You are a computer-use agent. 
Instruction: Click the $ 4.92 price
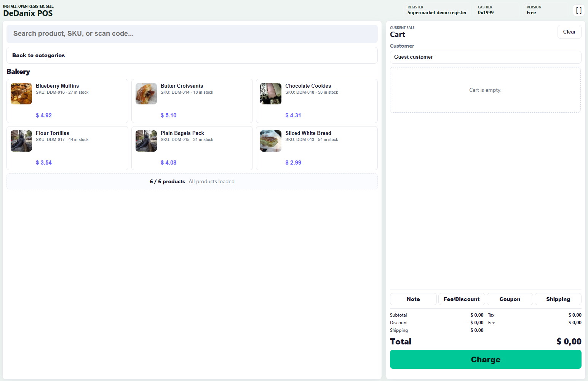pyautogui.click(x=44, y=115)
